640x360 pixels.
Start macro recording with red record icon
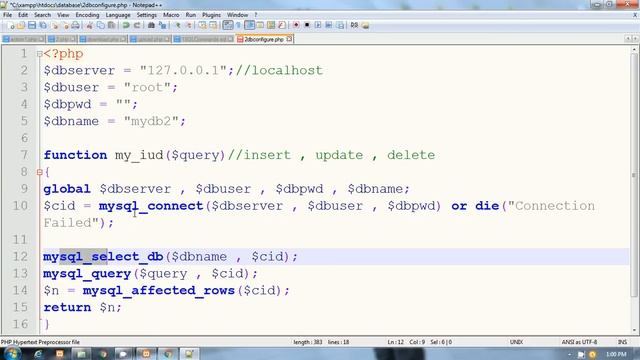[x=296, y=25]
